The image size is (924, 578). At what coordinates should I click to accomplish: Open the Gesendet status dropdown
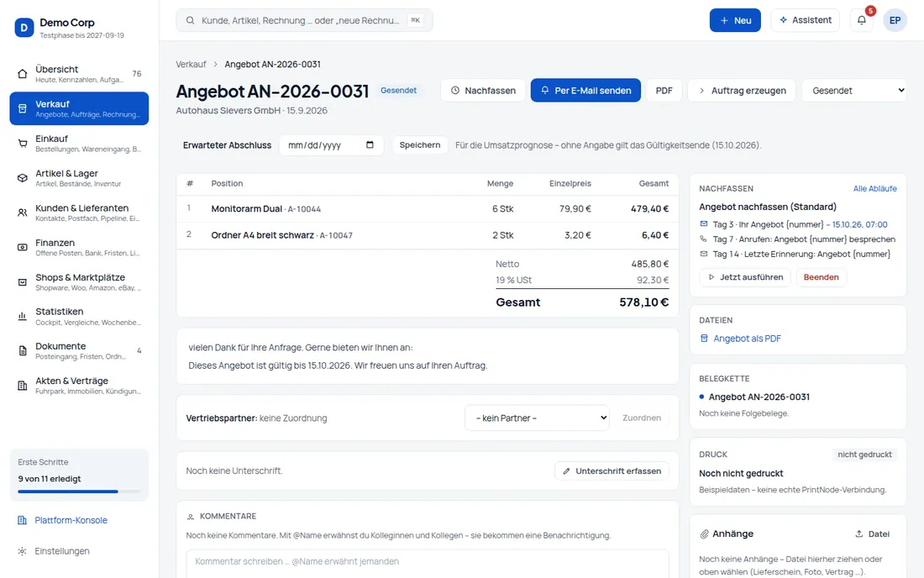(x=854, y=91)
